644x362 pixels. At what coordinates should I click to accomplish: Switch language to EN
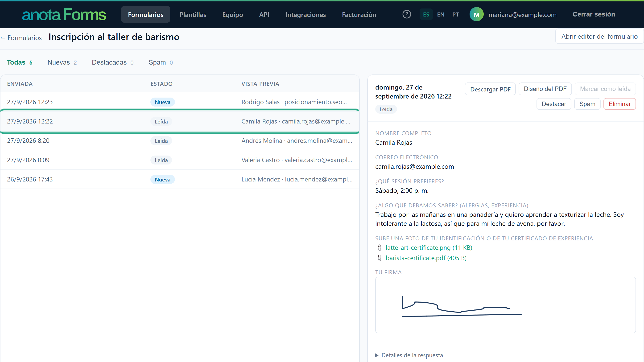pyautogui.click(x=441, y=15)
